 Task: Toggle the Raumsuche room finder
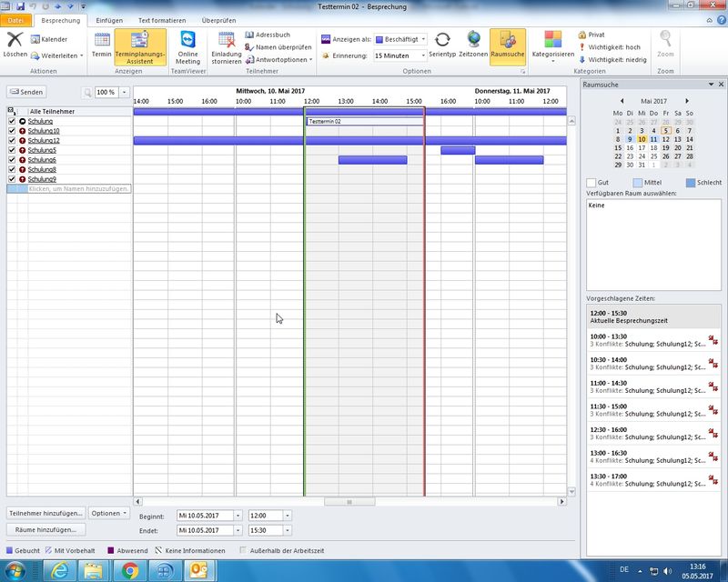tap(507, 47)
